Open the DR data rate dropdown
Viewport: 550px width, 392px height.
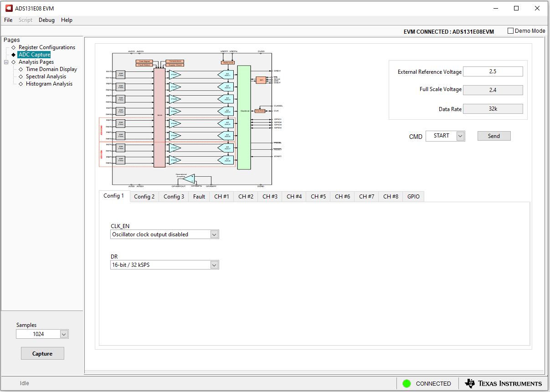click(x=214, y=265)
